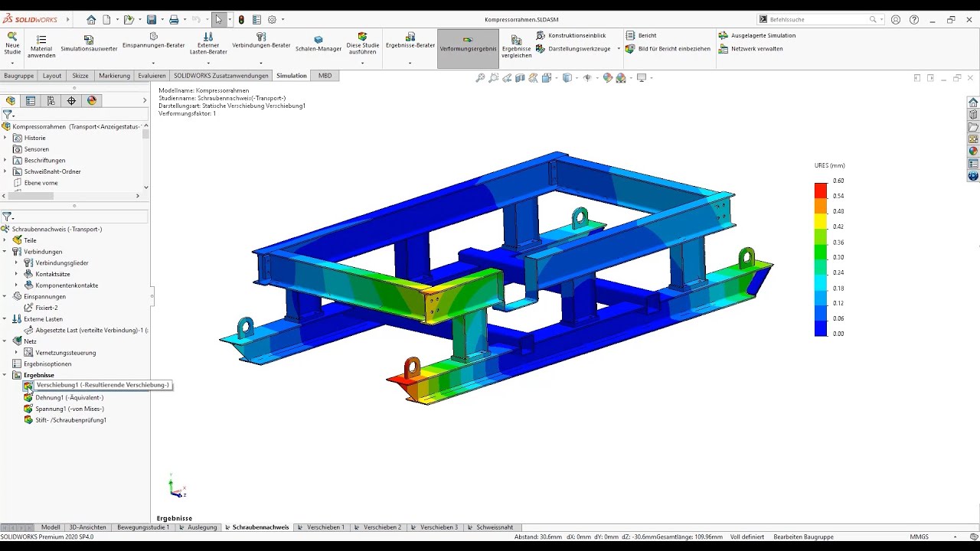Open the DisplayManager tab icon

(92, 100)
